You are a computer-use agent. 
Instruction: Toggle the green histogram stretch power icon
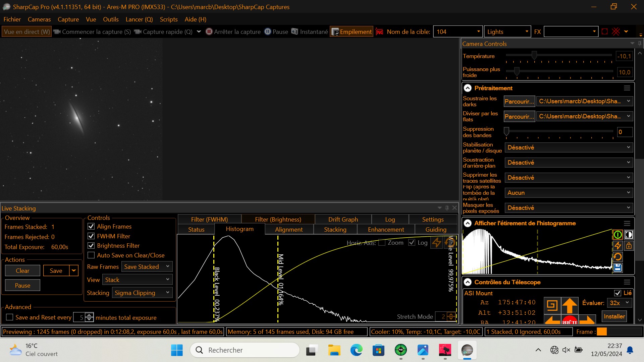coord(618,235)
